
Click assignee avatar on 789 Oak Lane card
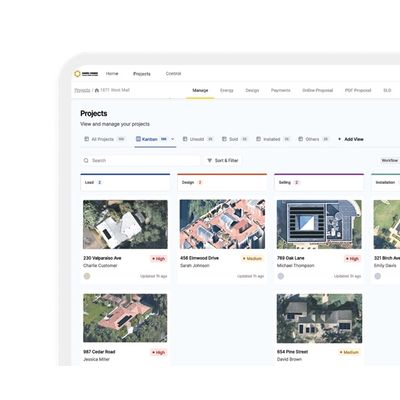[x=281, y=276]
